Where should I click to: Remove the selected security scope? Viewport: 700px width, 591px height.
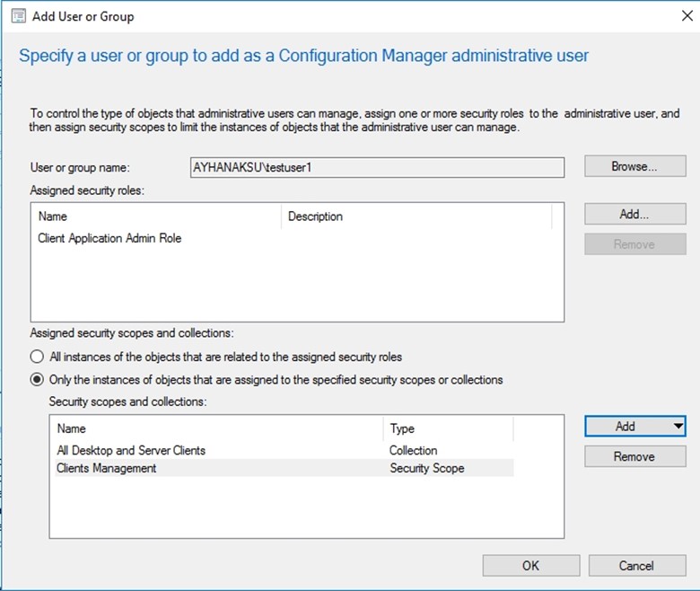[x=634, y=456]
